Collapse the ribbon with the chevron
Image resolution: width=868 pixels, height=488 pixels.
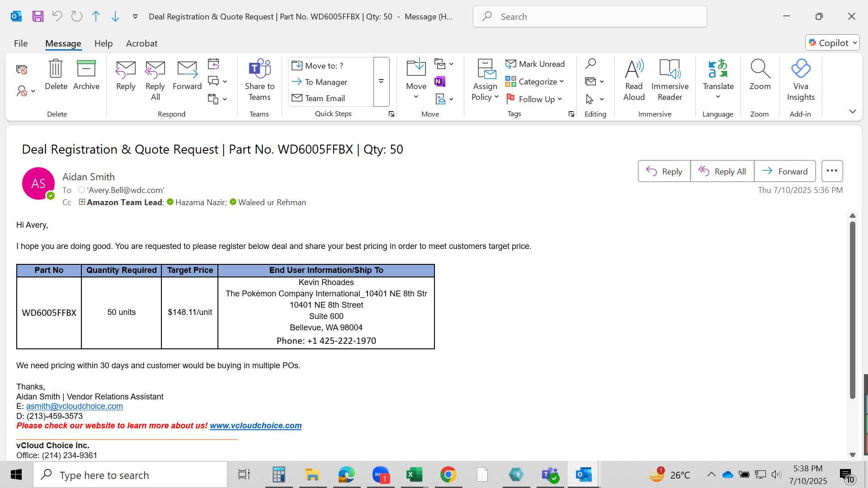pyautogui.click(x=852, y=111)
